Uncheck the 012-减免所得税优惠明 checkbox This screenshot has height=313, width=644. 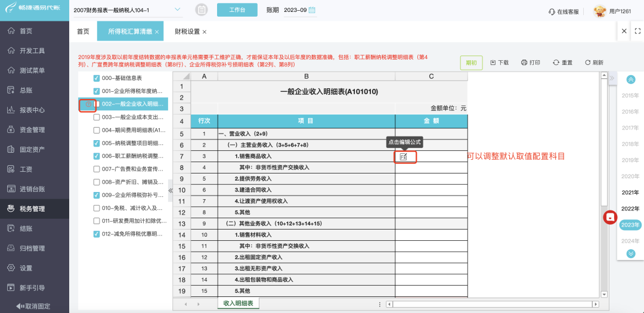97,234
